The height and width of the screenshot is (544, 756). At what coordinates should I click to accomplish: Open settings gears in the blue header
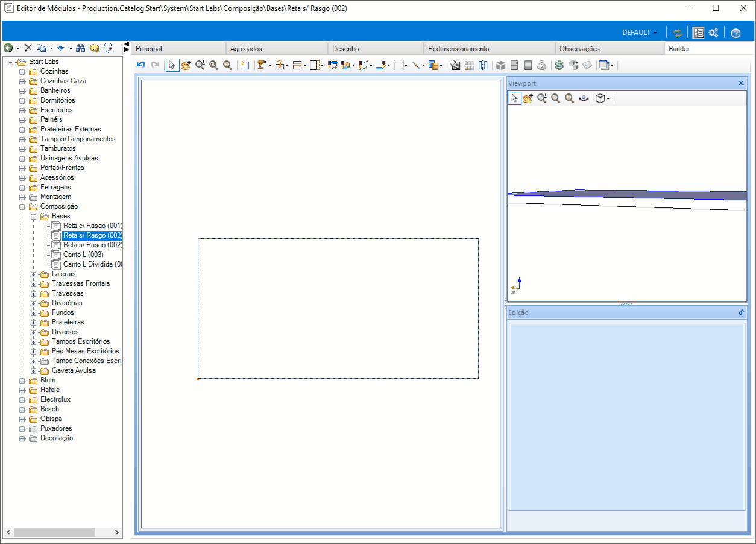[x=713, y=33]
